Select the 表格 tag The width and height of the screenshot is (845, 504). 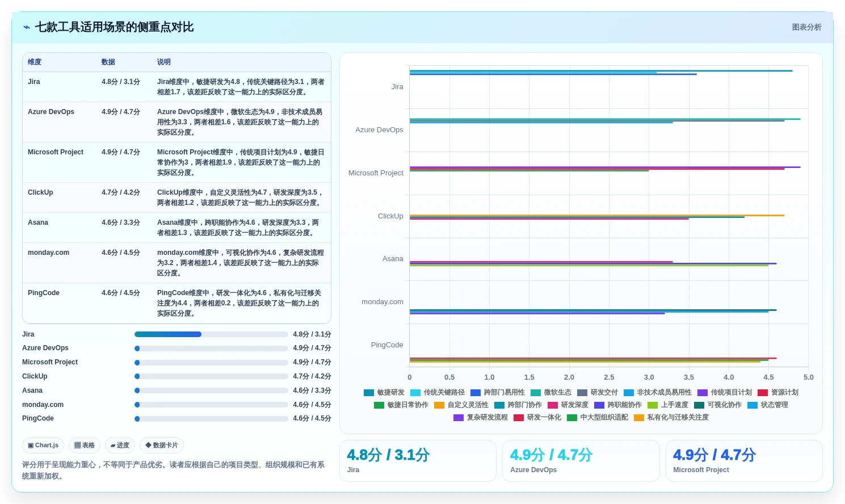(85, 446)
